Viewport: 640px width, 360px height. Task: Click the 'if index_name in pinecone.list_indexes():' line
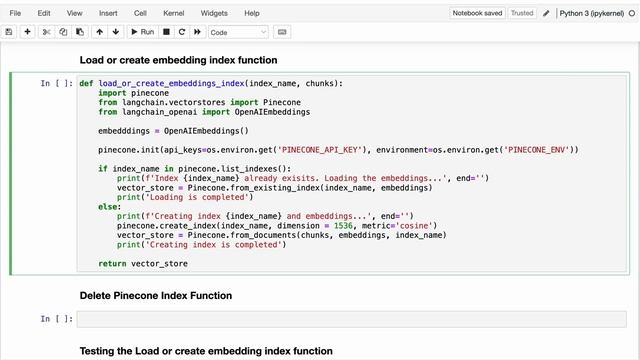pyautogui.click(x=195, y=169)
